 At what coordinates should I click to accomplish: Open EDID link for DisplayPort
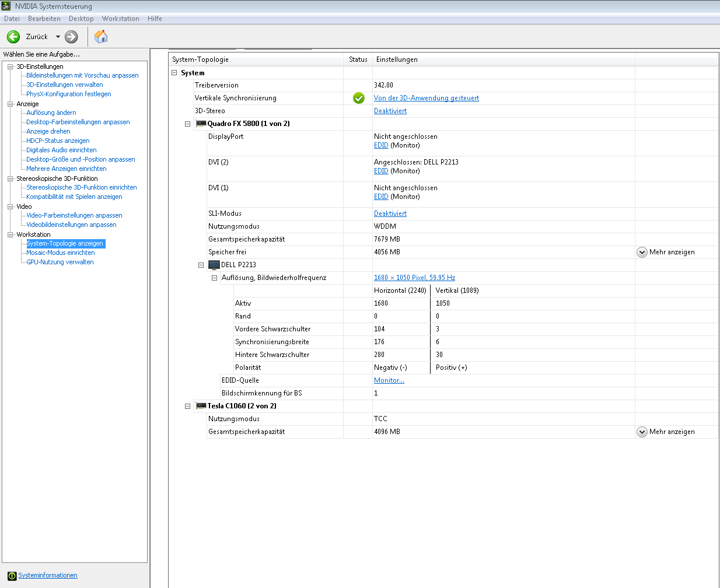click(x=381, y=145)
